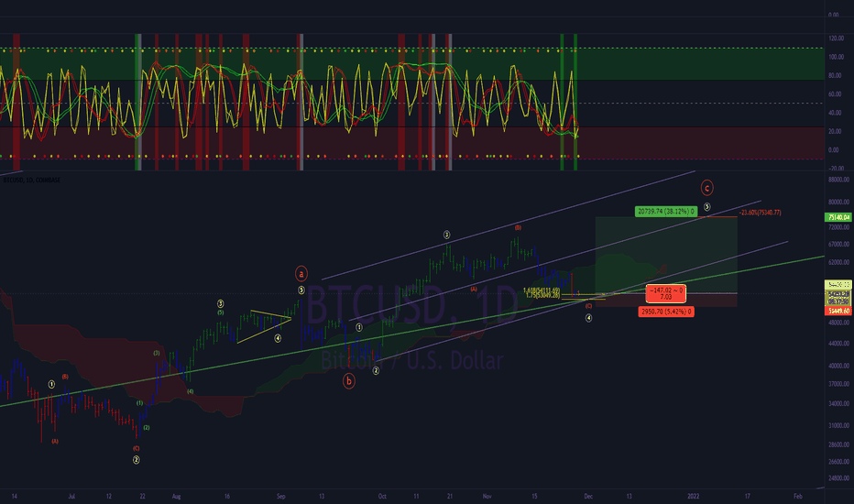Click the -23.60%(75340.77) Fibonacci label
854x504 pixels.
point(760,213)
